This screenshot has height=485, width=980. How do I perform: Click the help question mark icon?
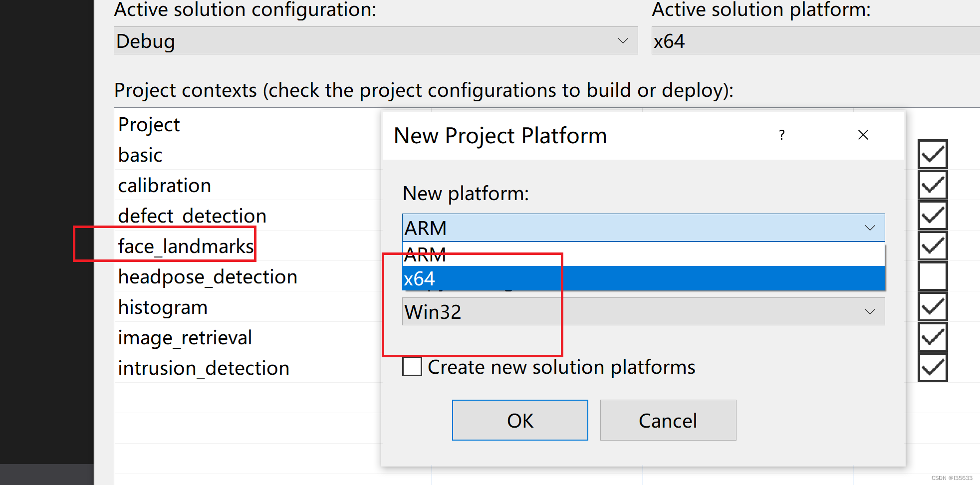pyautogui.click(x=781, y=135)
